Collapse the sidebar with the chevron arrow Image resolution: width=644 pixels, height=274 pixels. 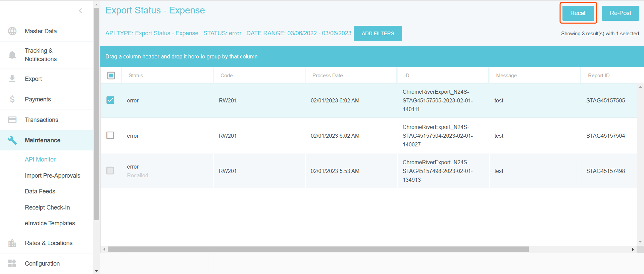point(81,11)
